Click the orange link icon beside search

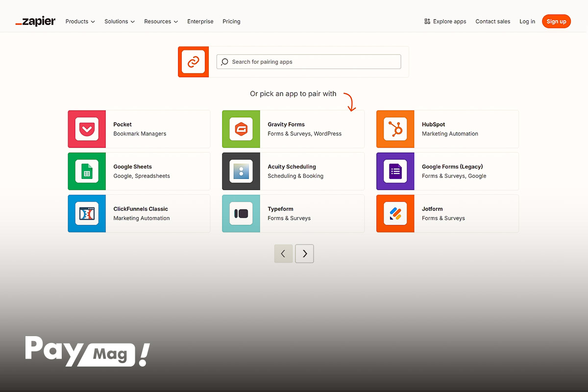[x=193, y=62]
